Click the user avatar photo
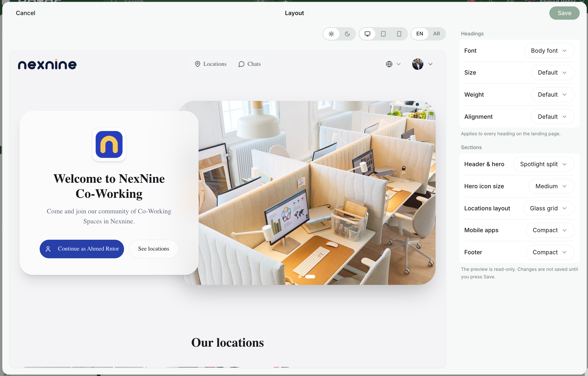Viewport: 588px width, 376px height. (418, 64)
